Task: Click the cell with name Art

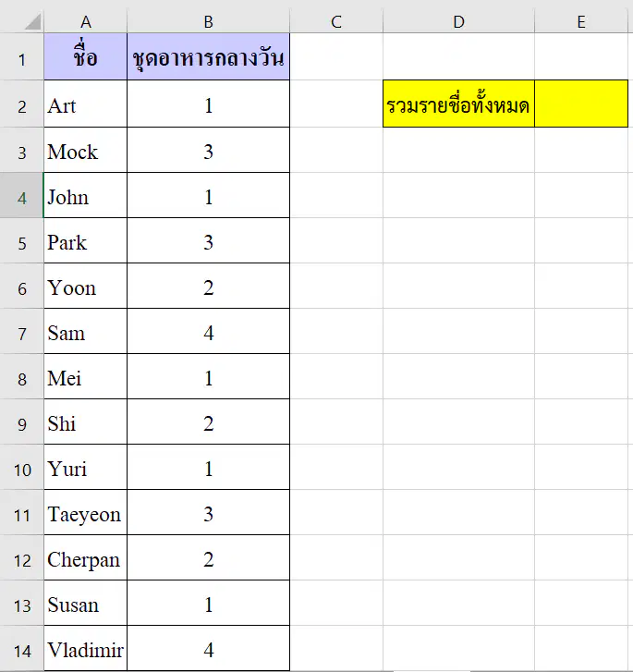Action: point(85,104)
